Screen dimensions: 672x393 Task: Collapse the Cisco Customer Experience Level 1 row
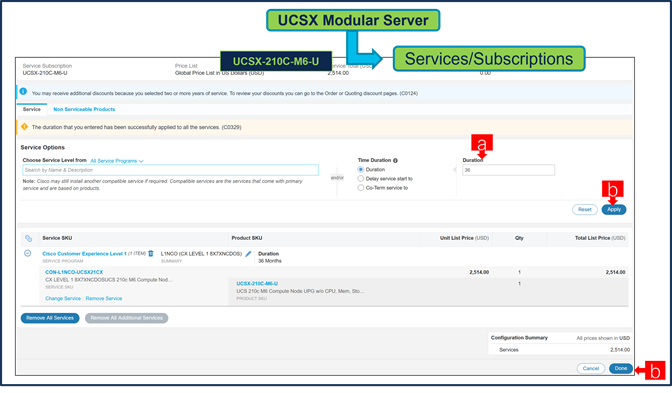27,253
